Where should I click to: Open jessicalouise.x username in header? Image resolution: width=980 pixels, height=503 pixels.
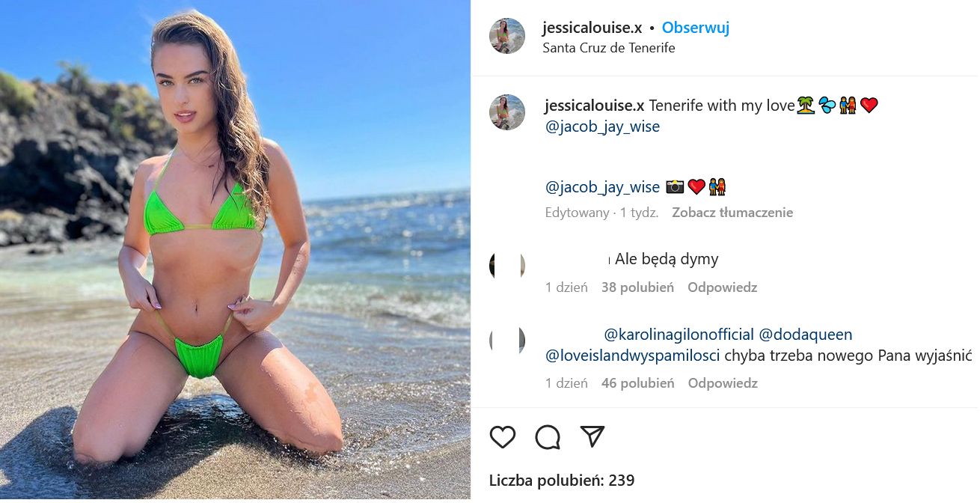pos(592,28)
